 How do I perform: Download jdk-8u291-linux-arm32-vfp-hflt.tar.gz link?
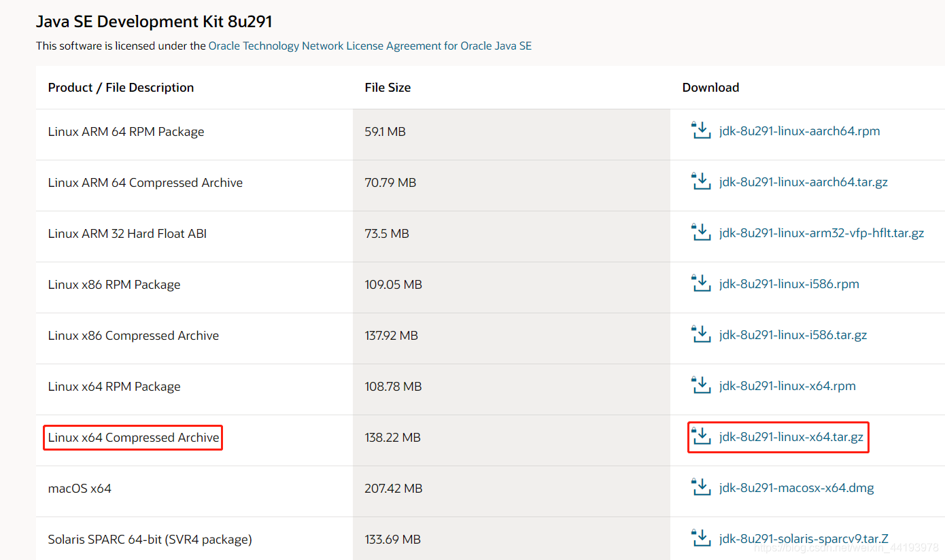(822, 233)
